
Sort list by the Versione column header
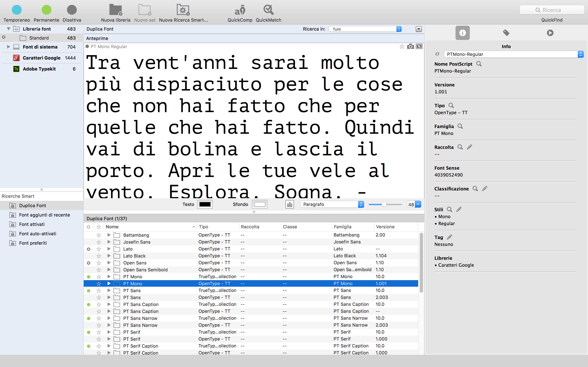point(385,227)
